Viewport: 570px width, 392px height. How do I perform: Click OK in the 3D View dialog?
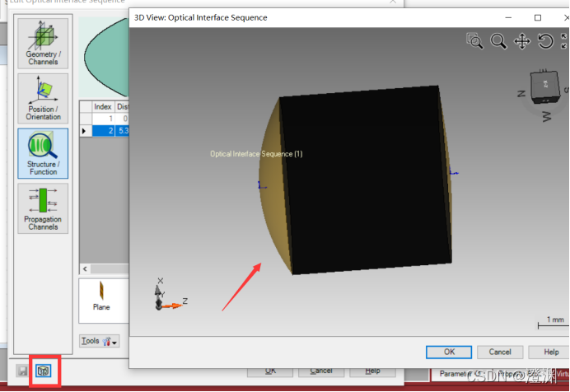click(449, 352)
